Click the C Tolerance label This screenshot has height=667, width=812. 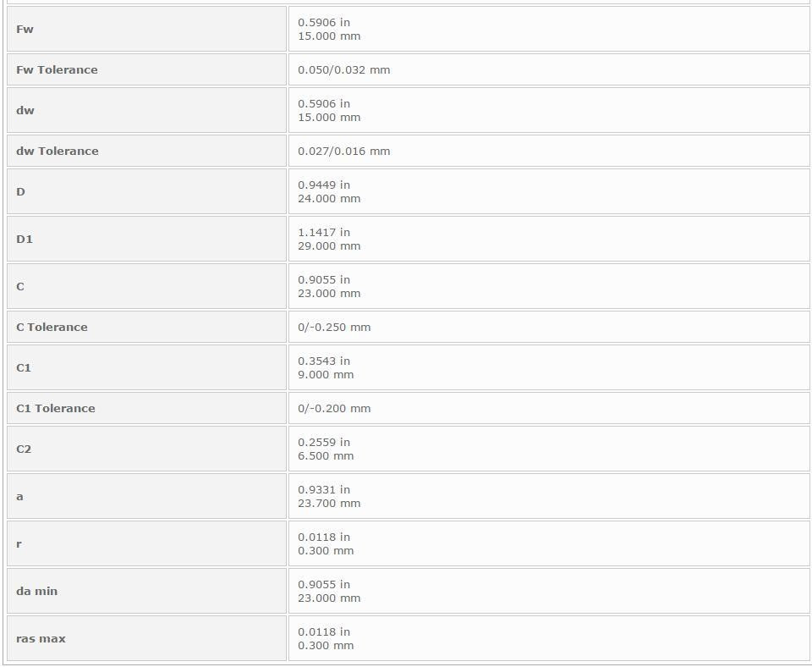click(x=52, y=327)
